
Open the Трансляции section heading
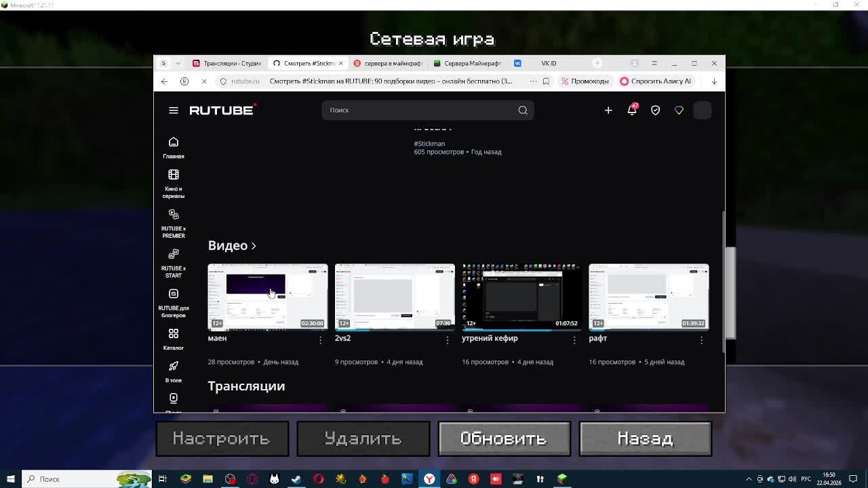246,386
